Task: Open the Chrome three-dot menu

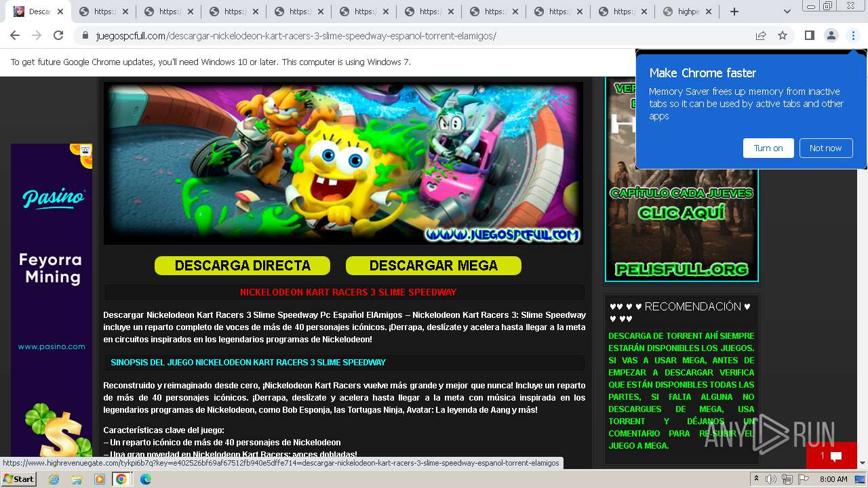Action: click(x=853, y=35)
